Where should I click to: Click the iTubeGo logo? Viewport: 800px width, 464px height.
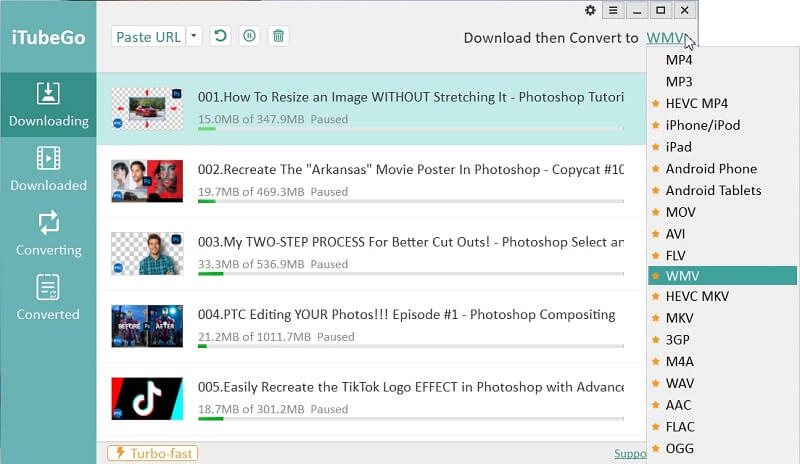48,37
